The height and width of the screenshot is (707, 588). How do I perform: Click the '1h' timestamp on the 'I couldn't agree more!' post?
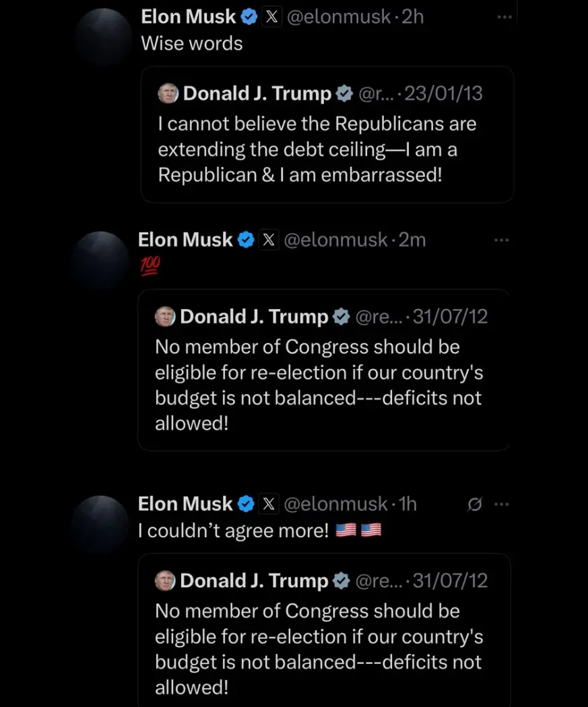(408, 504)
